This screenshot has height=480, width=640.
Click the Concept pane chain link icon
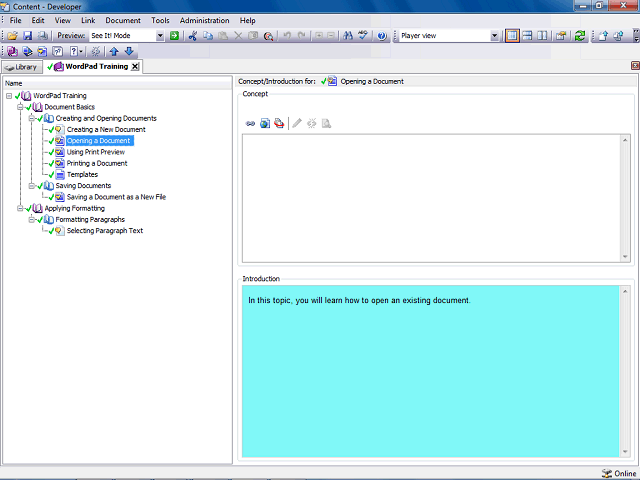pos(250,123)
